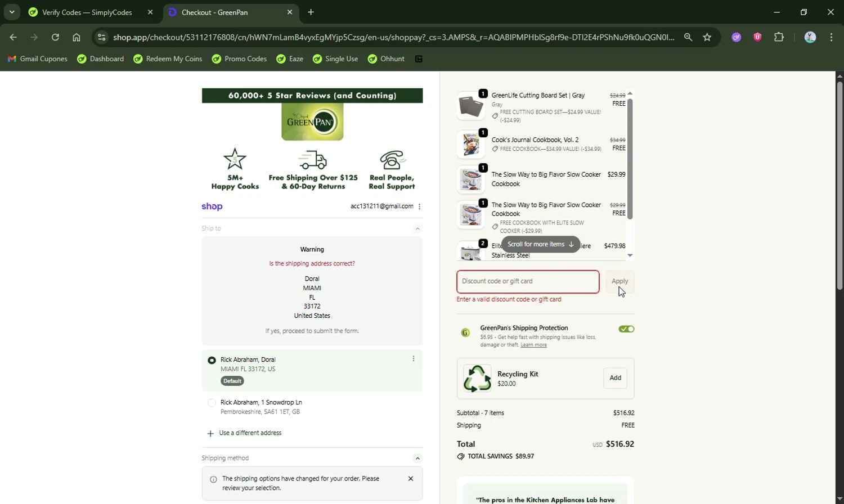Click the page vertical scrollbar thumb

coord(839,186)
